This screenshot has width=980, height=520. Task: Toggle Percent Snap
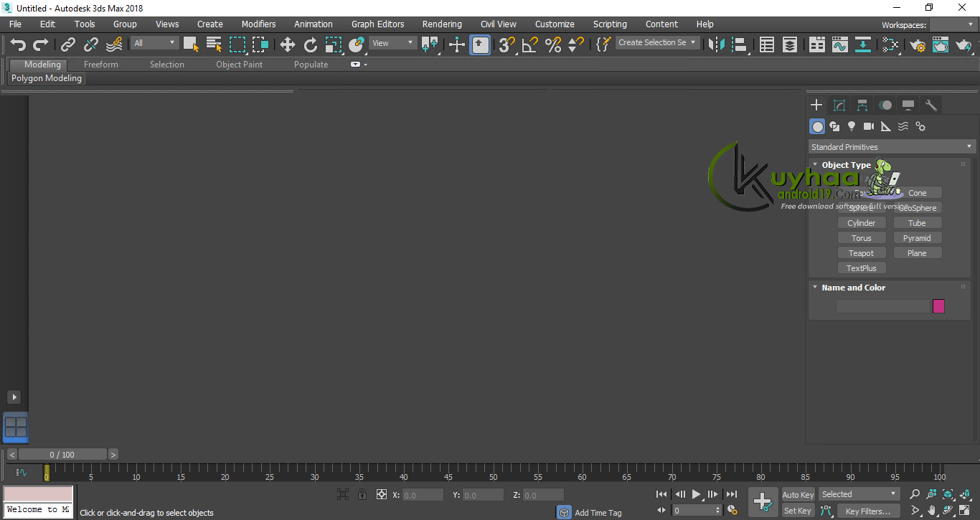coord(553,45)
